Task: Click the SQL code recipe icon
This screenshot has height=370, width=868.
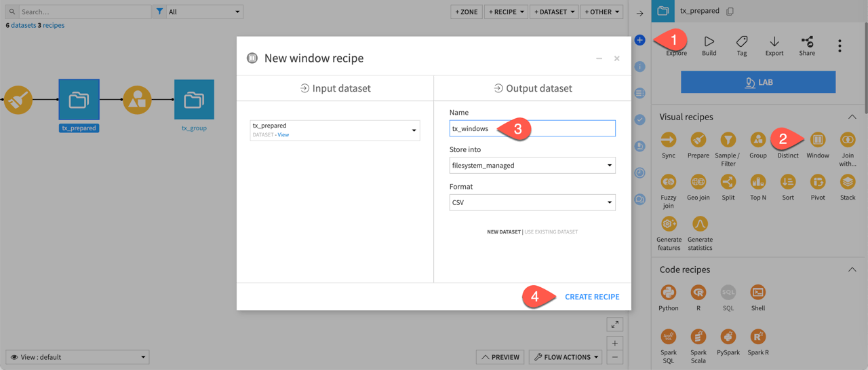Action: [x=728, y=293]
